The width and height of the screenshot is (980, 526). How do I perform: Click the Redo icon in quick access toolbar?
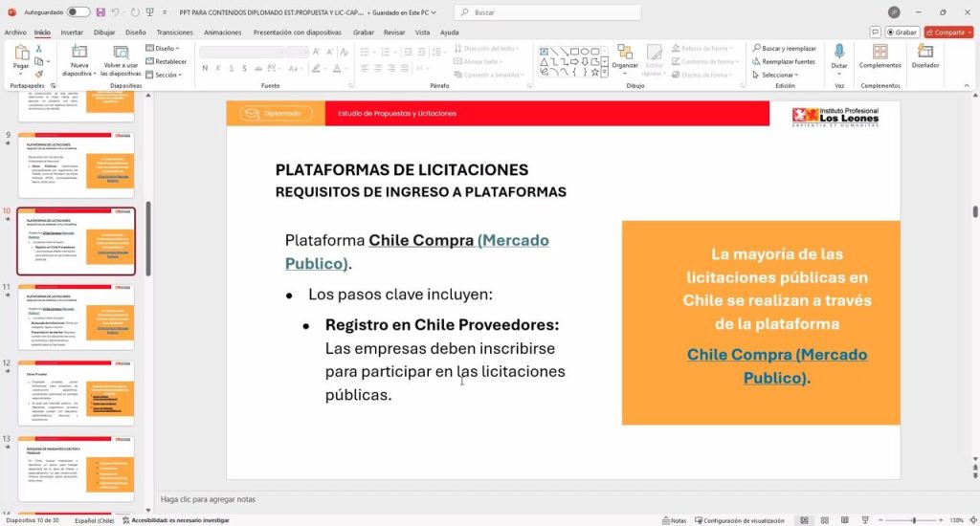click(x=135, y=11)
